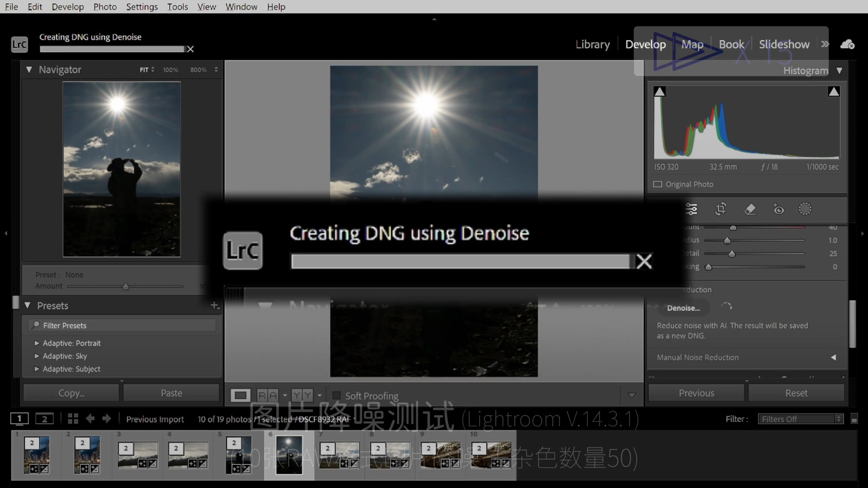The height and width of the screenshot is (488, 868).
Task: Click the Reset button
Action: (796, 393)
